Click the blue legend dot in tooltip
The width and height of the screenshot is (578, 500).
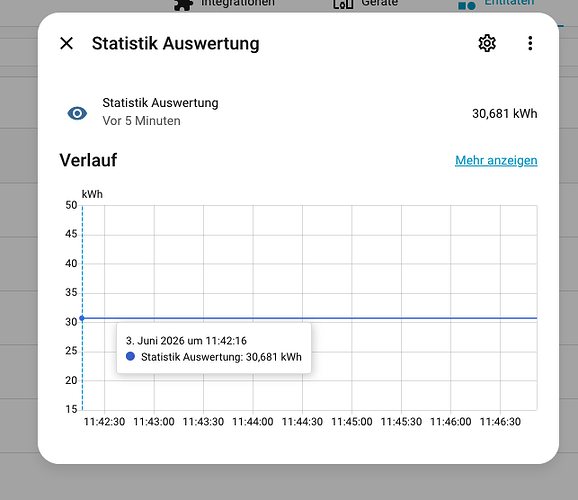130,356
